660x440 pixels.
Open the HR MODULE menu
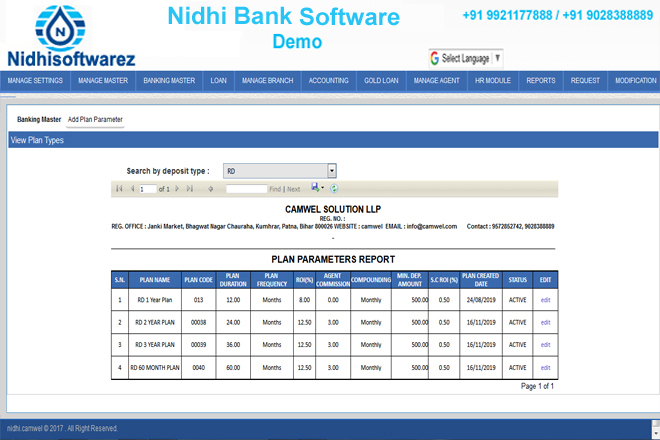coord(493,81)
